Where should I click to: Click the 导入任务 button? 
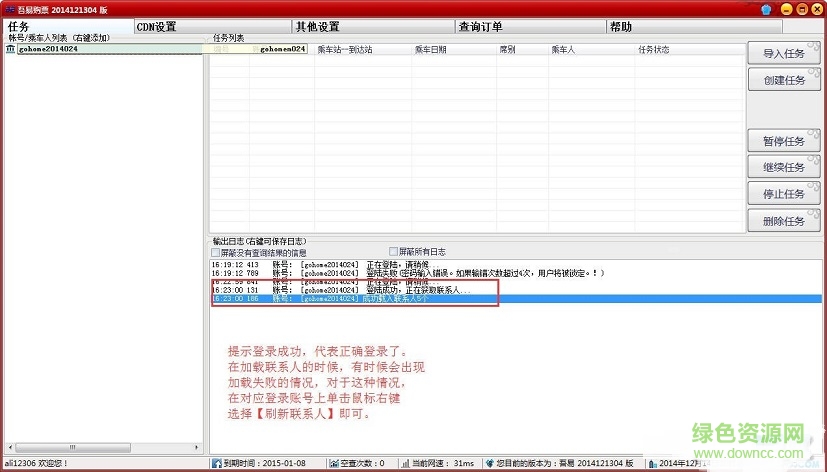pos(784,54)
